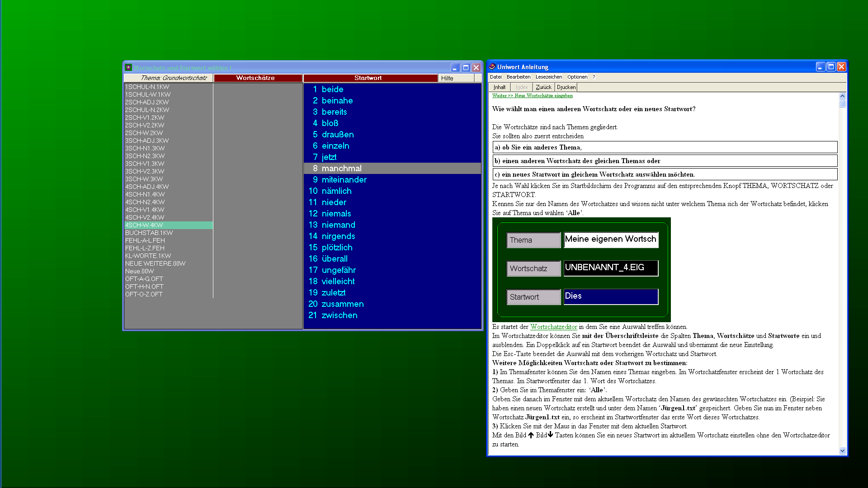
Task: Open the Hilfe menu in Wortschatz window
Action: pyautogui.click(x=447, y=78)
